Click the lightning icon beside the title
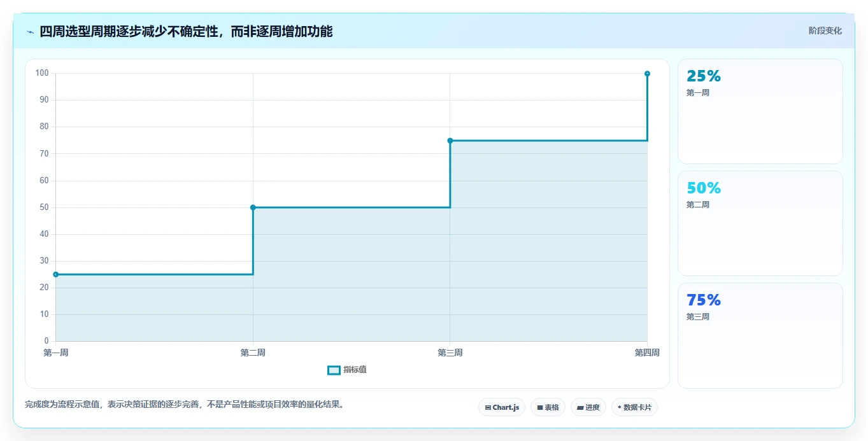868x441 pixels. [x=30, y=32]
